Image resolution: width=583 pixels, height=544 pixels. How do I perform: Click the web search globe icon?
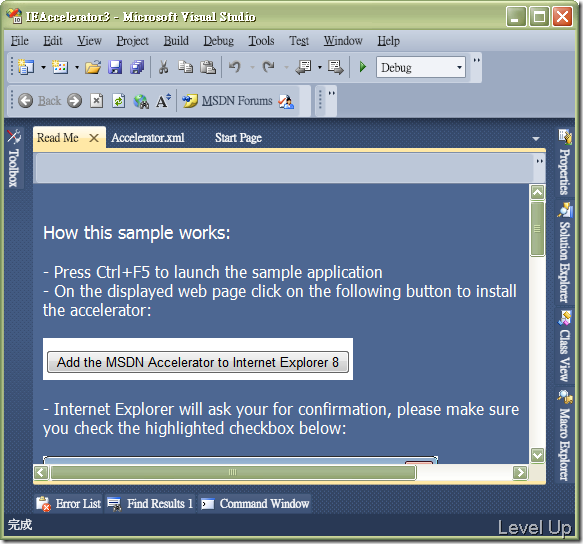(x=141, y=101)
